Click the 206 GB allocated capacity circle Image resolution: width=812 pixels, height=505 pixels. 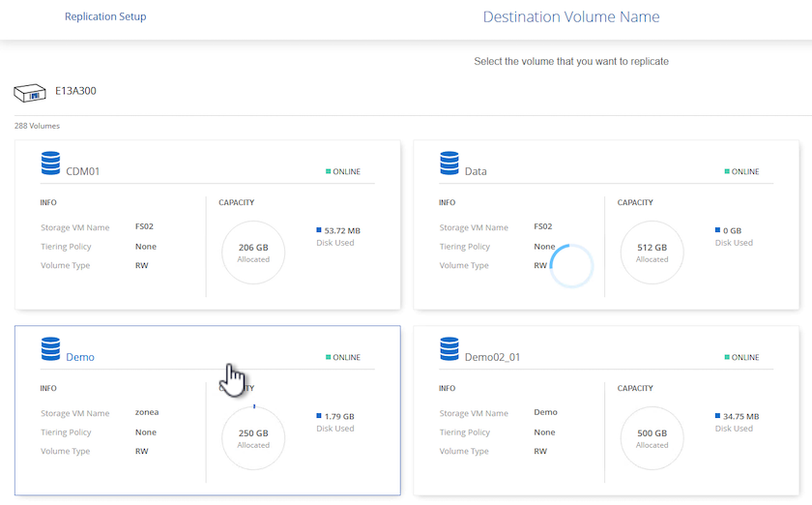tap(253, 252)
